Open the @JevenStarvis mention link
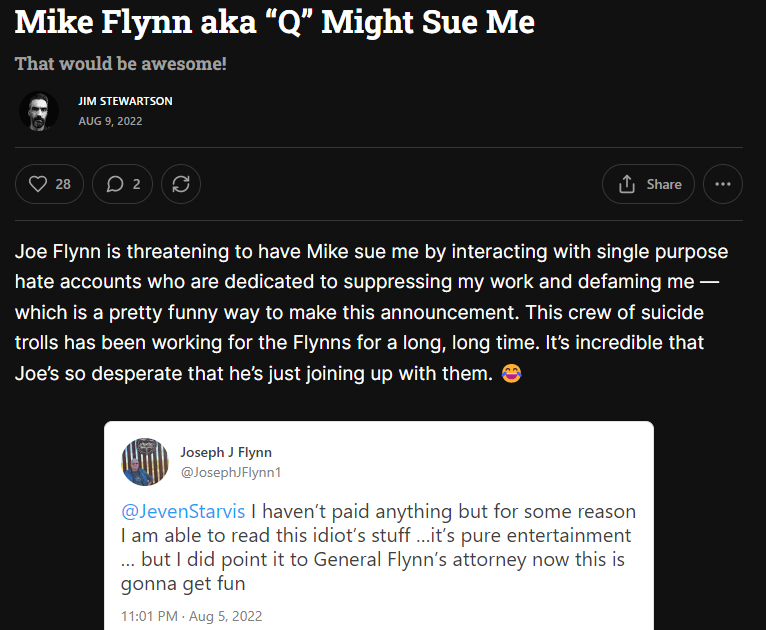766x630 pixels. (x=183, y=511)
